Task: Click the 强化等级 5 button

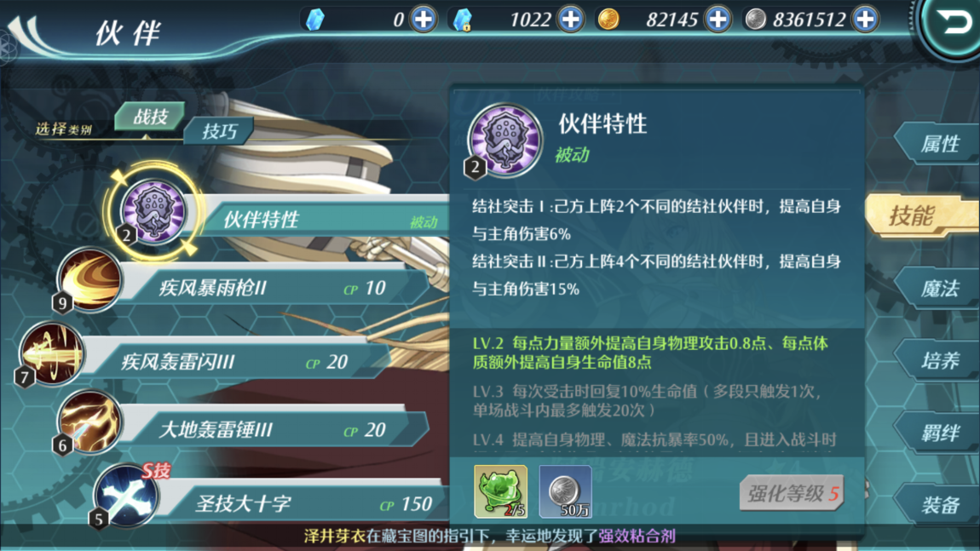Action: click(793, 494)
